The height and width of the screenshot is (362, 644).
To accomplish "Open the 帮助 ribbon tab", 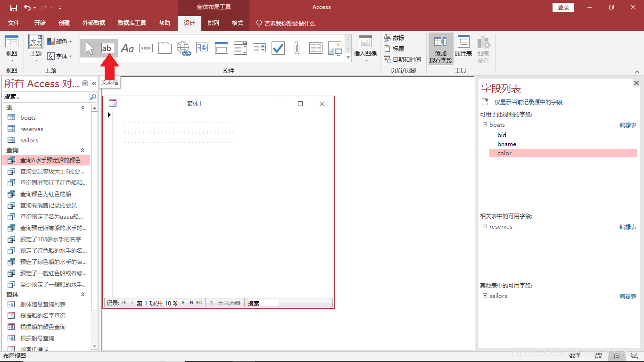I will [165, 23].
